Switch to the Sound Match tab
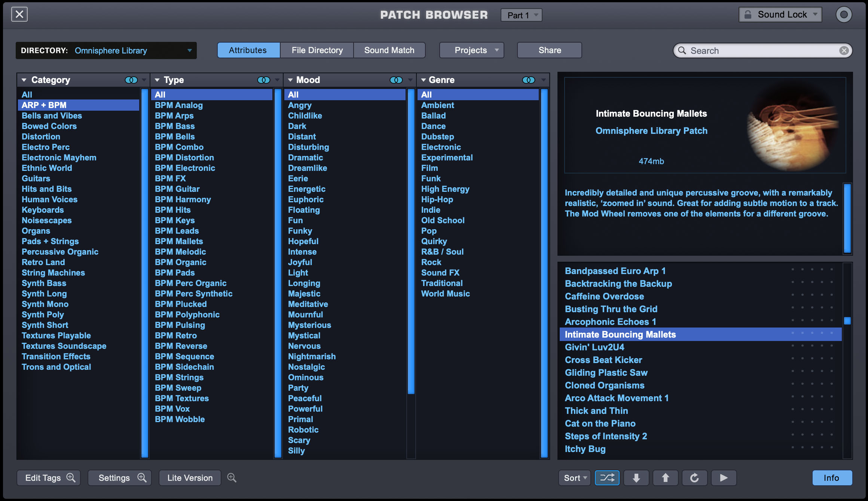This screenshot has width=868, height=501. 389,50
